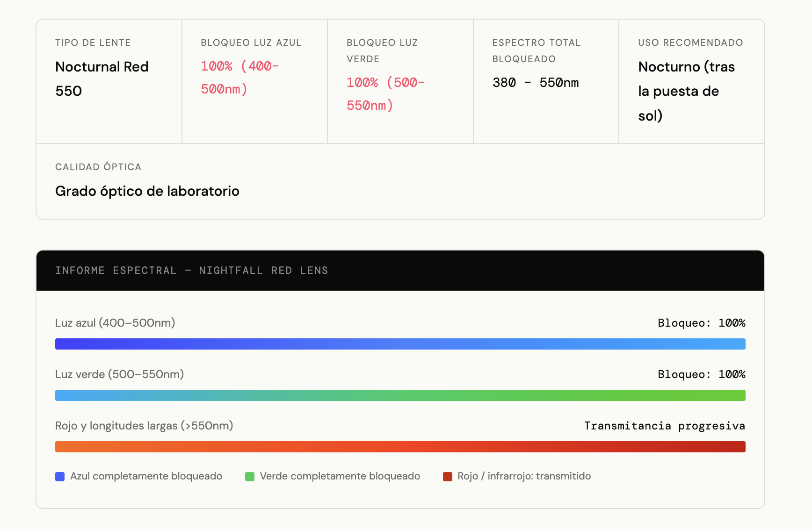Click the Luz azul (400–500nm) label
Screen dimensions: 812x529
tap(115, 323)
